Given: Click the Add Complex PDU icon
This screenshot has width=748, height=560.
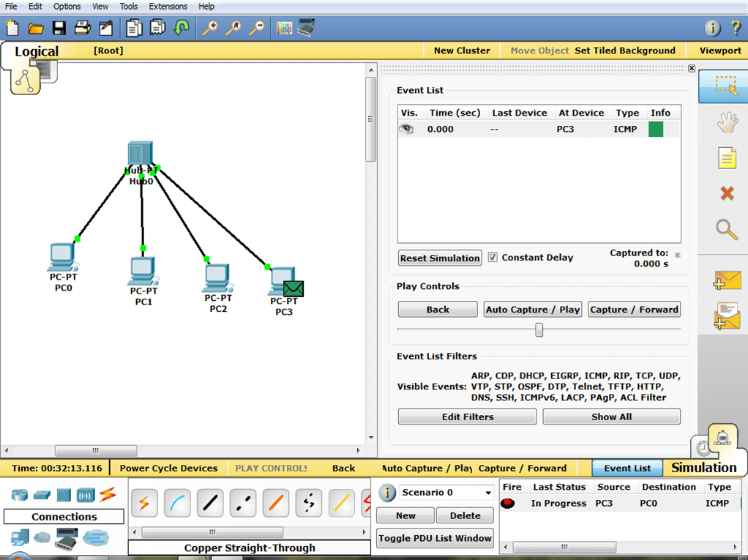Looking at the screenshot, I should [727, 316].
